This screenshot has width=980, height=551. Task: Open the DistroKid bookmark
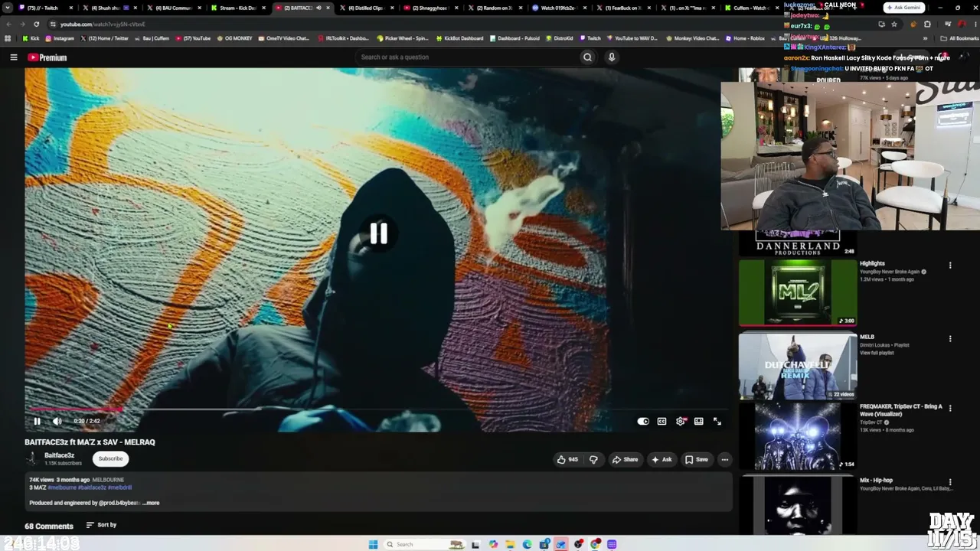pyautogui.click(x=559, y=38)
